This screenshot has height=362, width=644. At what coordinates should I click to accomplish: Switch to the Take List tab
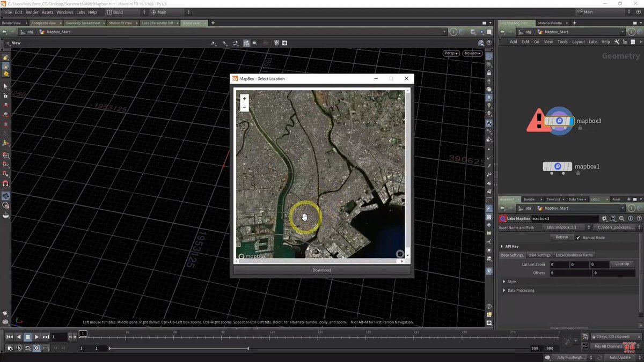click(553, 199)
